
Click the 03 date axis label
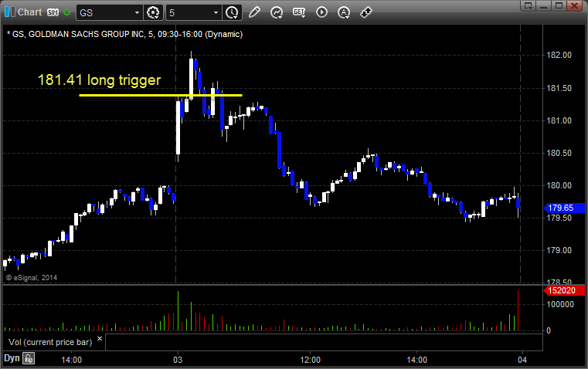tap(178, 360)
